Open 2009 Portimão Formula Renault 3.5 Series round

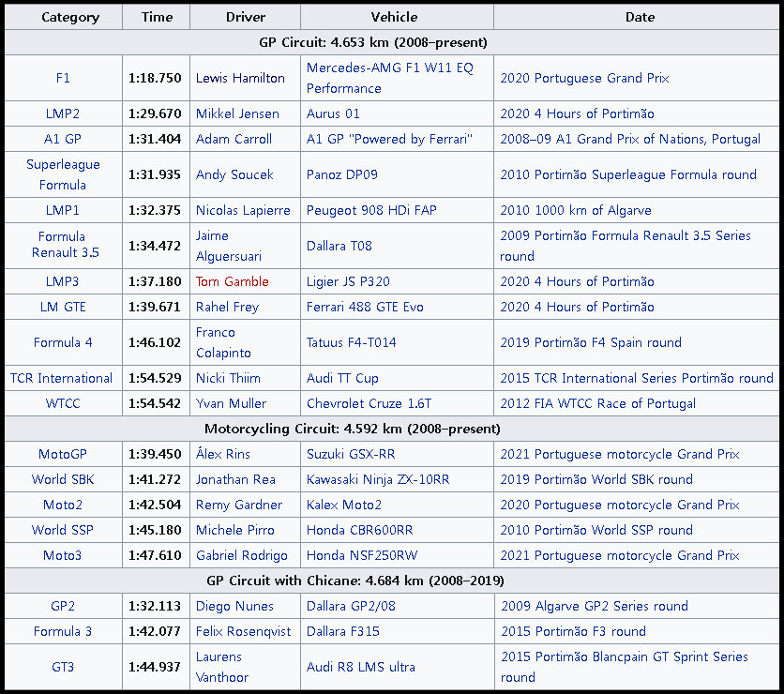625,246
